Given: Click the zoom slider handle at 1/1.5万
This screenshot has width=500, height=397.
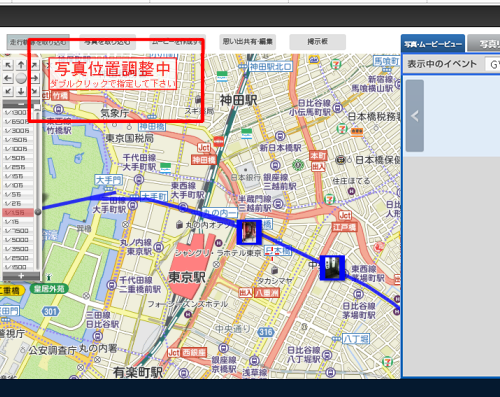Looking at the screenshot, I should [x=38, y=212].
